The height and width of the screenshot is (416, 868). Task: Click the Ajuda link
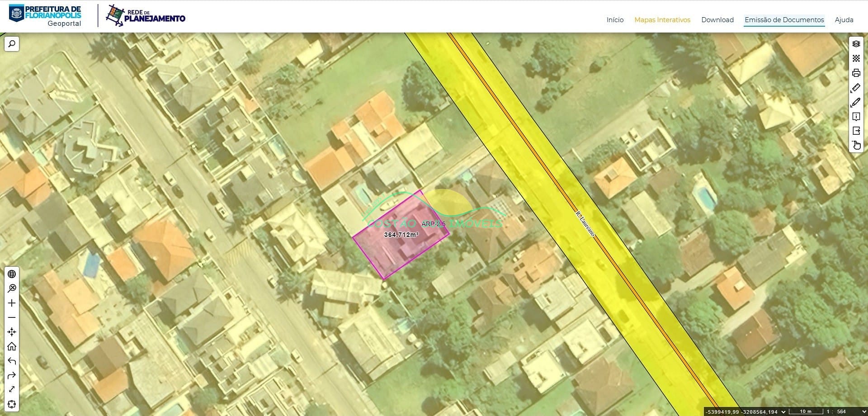pyautogui.click(x=844, y=20)
